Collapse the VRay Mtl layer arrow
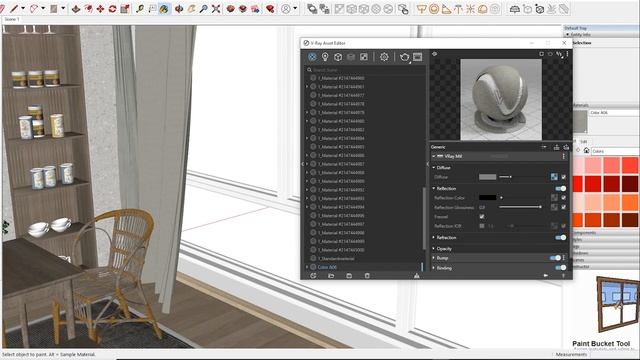Screen dimensions: 640x360 [x=434, y=156]
